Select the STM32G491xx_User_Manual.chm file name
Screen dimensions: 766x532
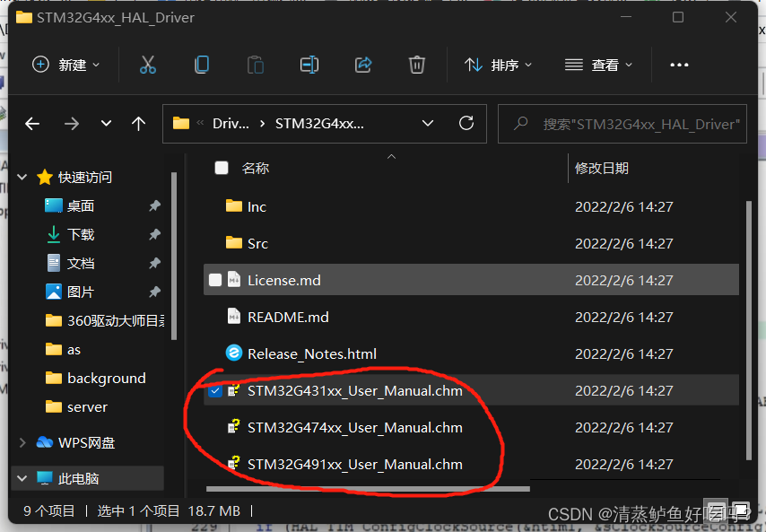point(354,464)
